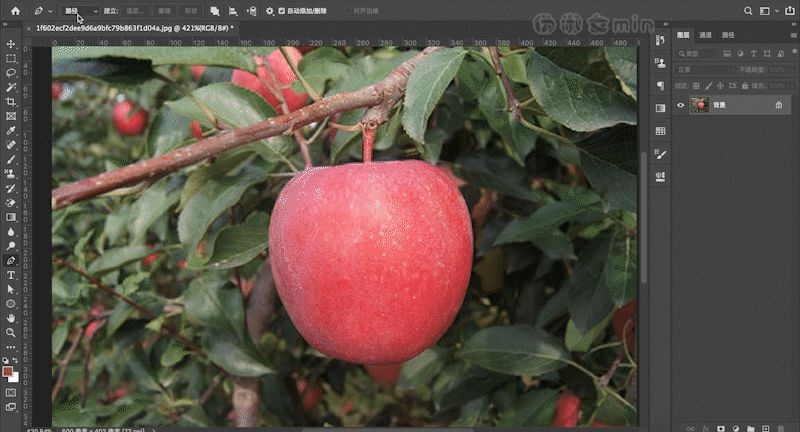The width and height of the screenshot is (800, 432).
Task: Select the Brush tool
Action: point(11,160)
